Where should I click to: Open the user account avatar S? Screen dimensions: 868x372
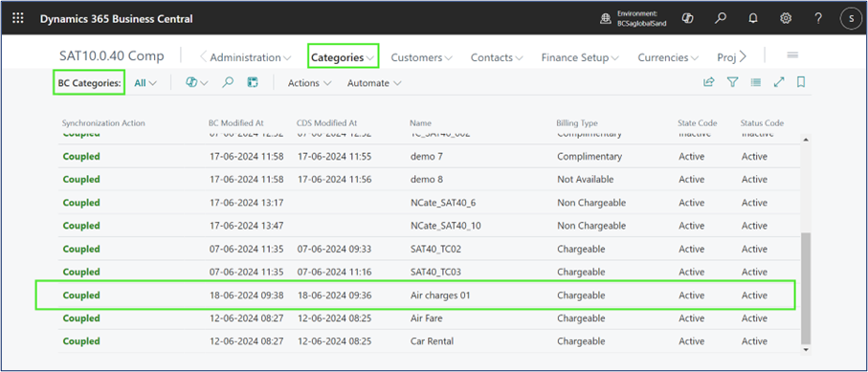pyautogui.click(x=851, y=19)
